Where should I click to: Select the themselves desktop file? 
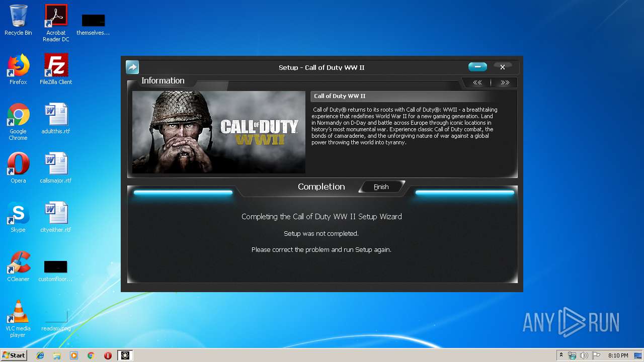(93, 24)
